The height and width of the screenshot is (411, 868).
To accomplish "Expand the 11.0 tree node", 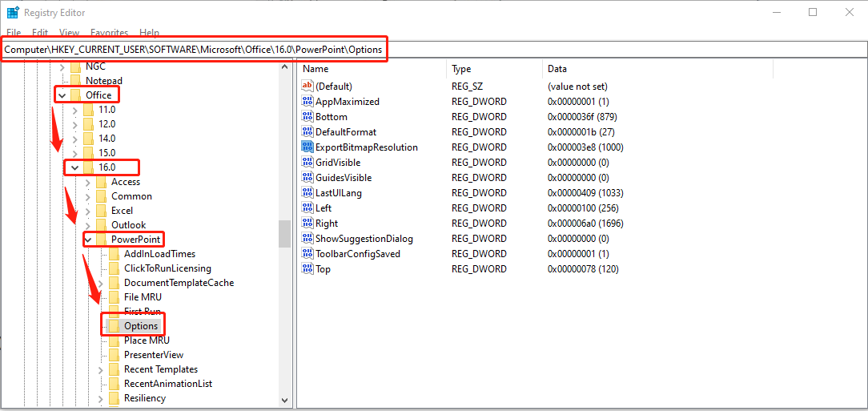I will click(x=74, y=110).
